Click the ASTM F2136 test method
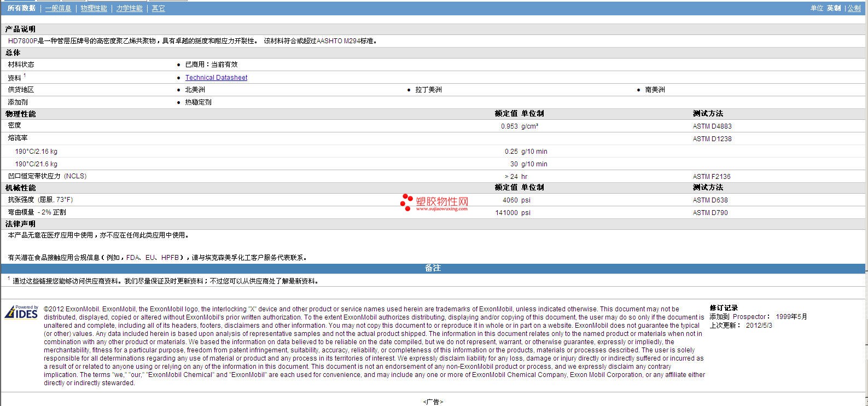The image size is (868, 406). [712, 177]
